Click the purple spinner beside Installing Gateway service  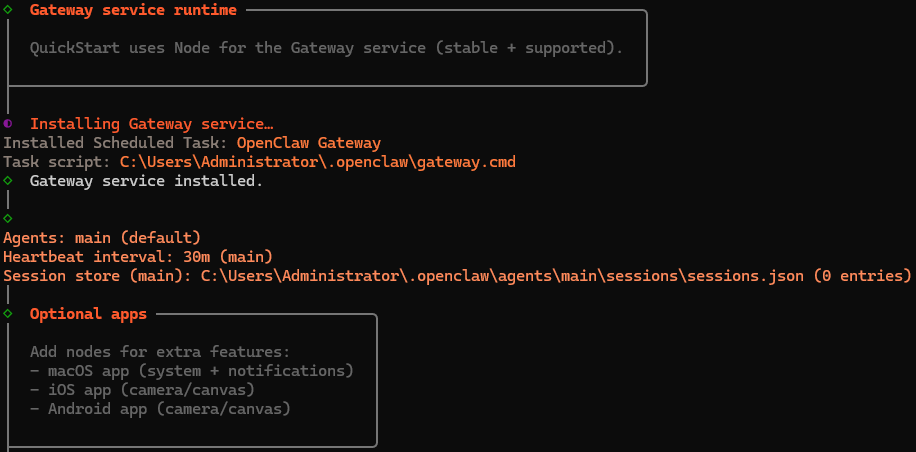8,124
